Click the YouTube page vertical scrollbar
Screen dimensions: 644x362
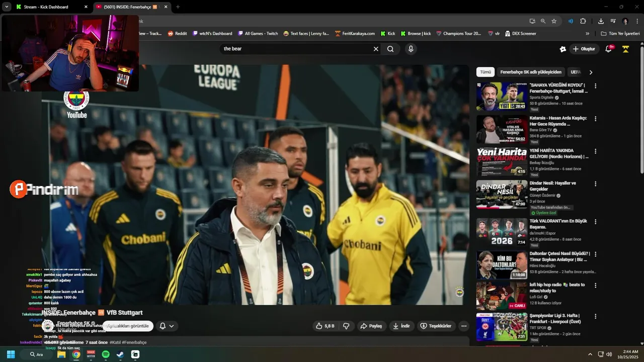tap(641, 111)
